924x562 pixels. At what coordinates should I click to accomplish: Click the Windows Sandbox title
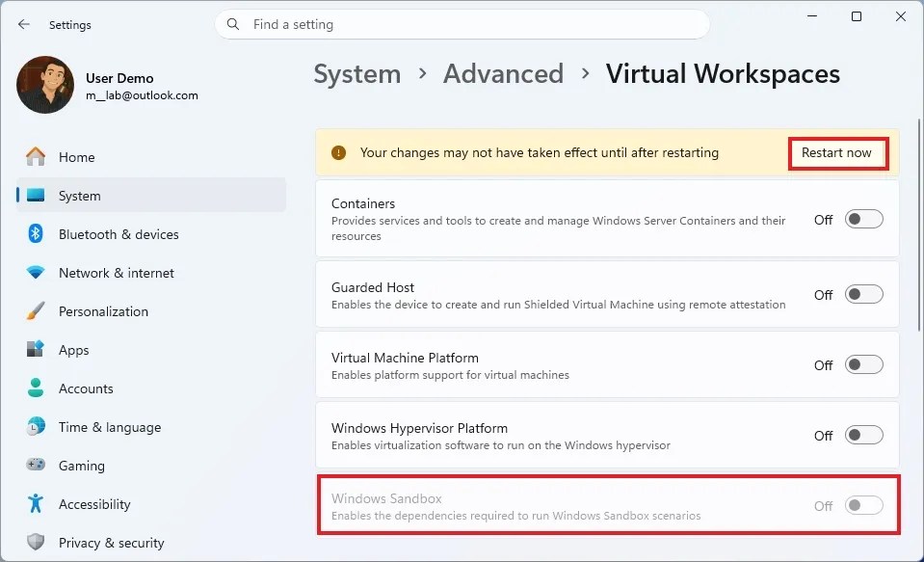click(x=386, y=498)
